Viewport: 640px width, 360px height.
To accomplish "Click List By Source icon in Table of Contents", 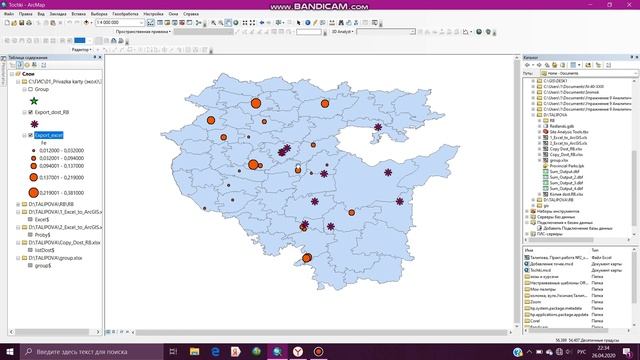I will [20, 65].
